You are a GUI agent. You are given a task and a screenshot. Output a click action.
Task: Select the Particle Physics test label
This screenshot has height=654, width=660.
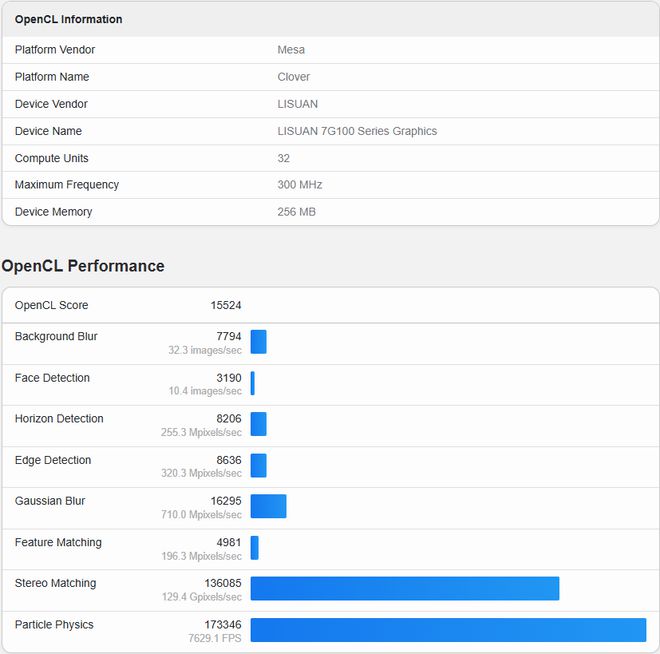click(54, 625)
